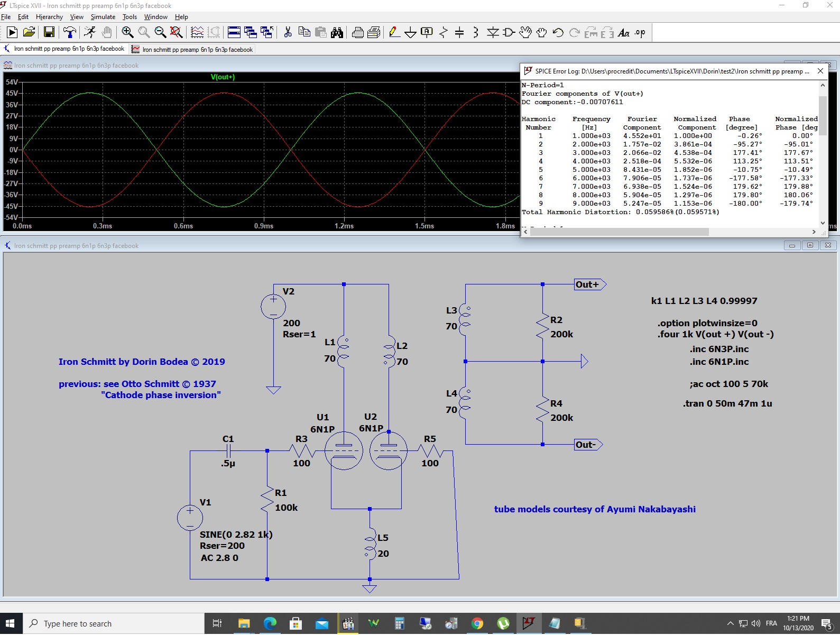Screen dimensions: 840x635
Task: Place a net label
Action: pyautogui.click(x=427, y=33)
